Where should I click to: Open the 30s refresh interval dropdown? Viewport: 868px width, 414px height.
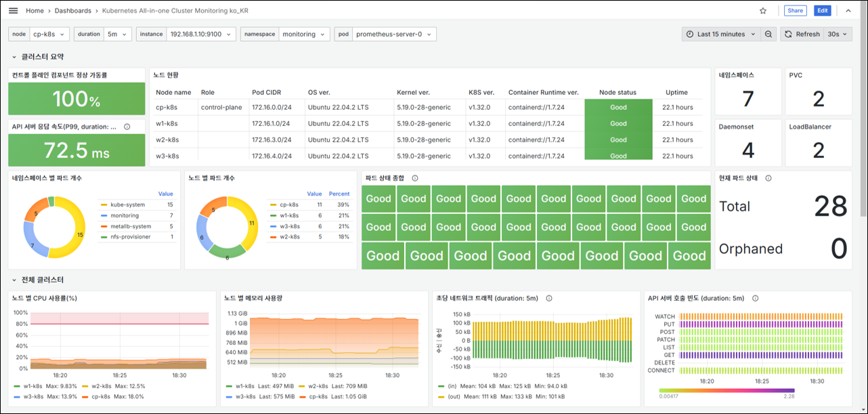838,34
